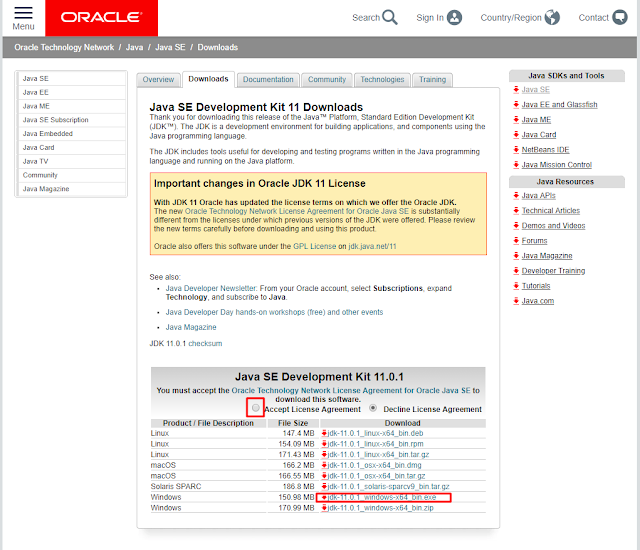Click download icon for solaris-sparcv9_bin.tar.gz
This screenshot has width=640, height=550.
coord(324,486)
